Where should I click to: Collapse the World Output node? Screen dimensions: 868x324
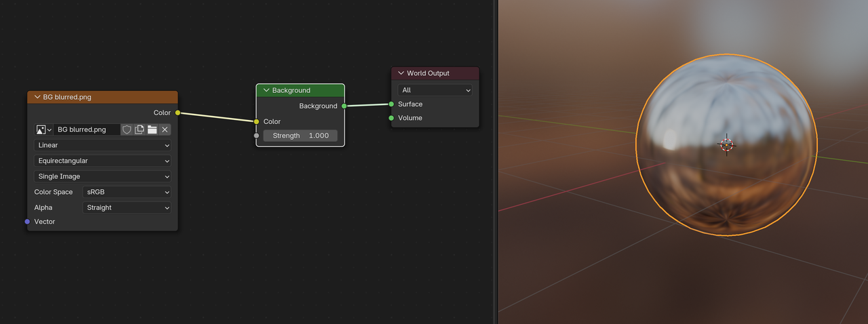tap(401, 73)
